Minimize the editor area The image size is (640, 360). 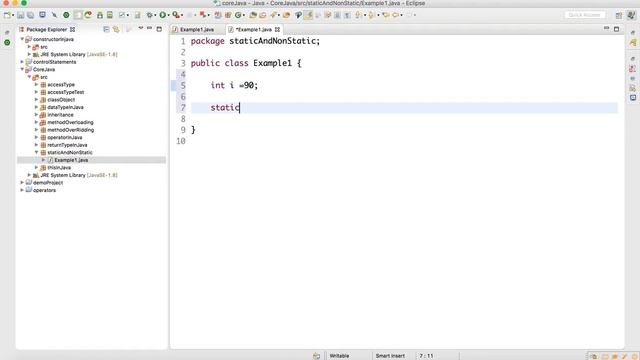point(607,29)
